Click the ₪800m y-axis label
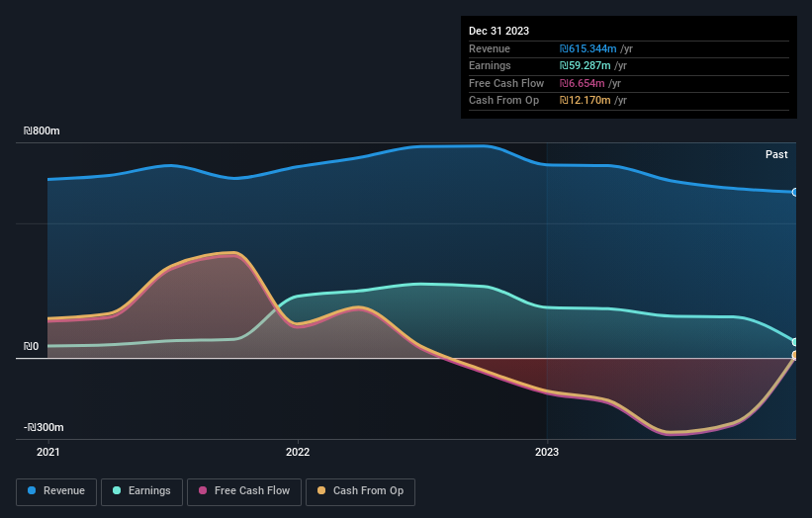This screenshot has width=812, height=518. tap(42, 130)
